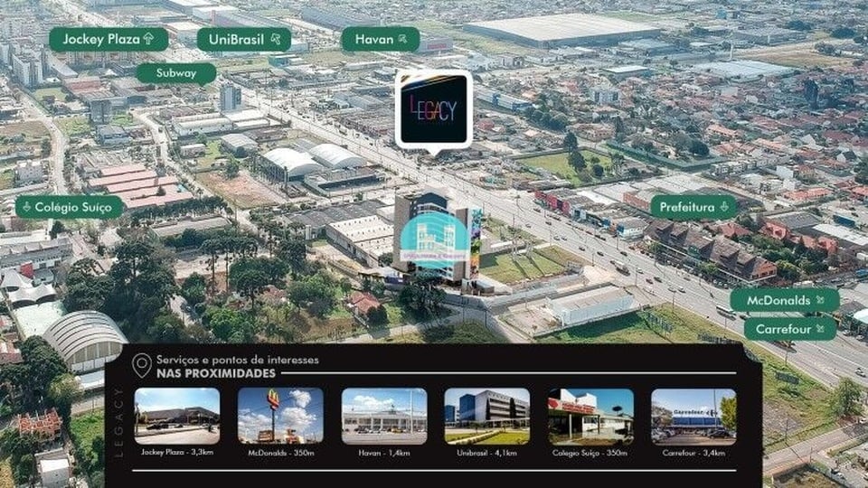Click the McDonalds map label
The height and width of the screenshot is (488, 868).
[x=785, y=300]
